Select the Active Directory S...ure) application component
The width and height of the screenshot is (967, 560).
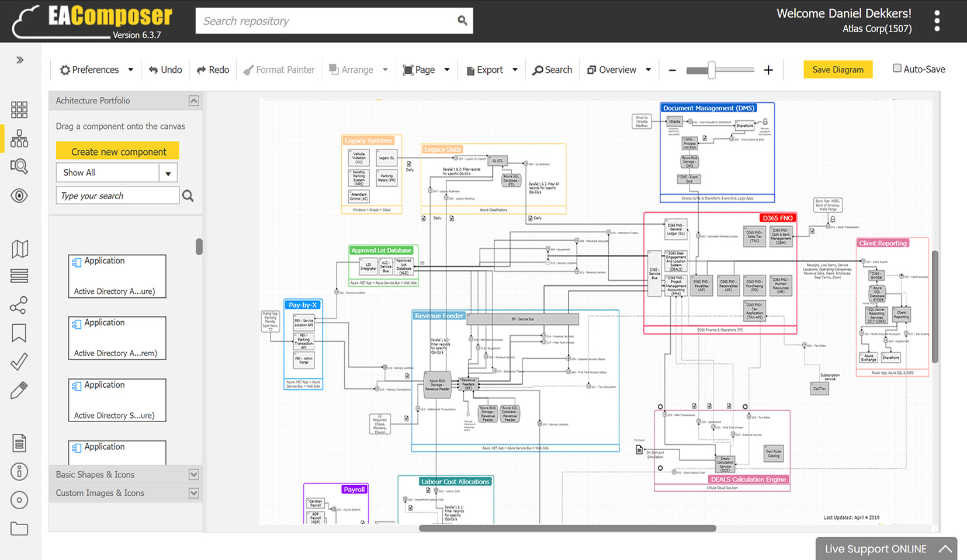click(x=117, y=400)
